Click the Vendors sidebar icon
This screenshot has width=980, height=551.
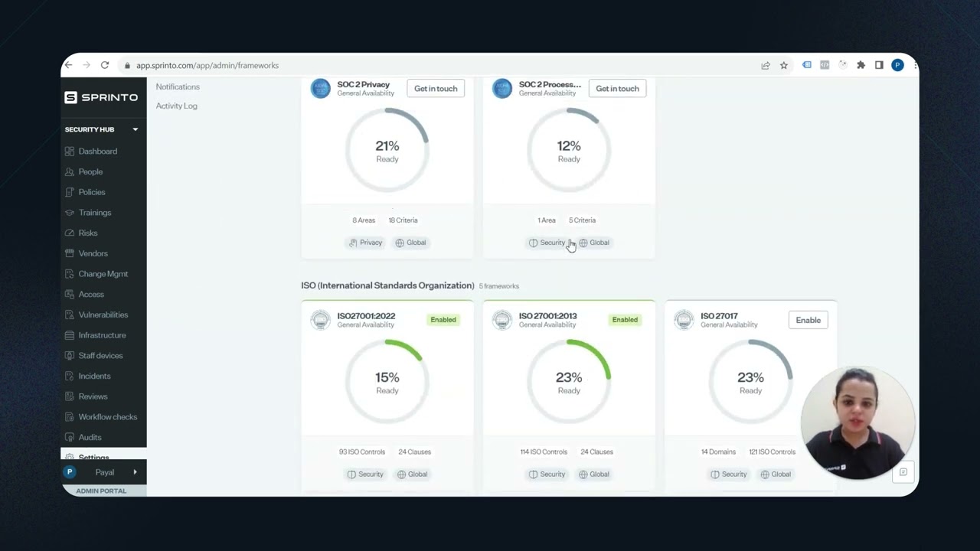click(70, 253)
